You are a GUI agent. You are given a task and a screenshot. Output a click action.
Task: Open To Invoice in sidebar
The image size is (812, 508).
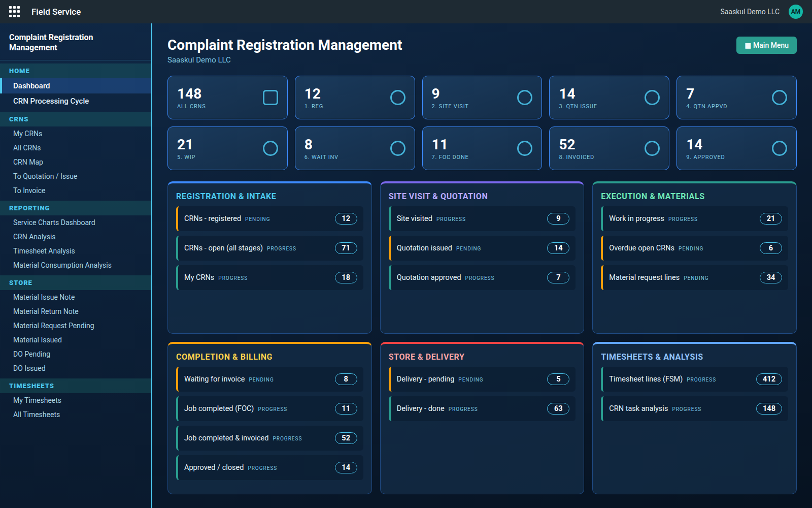[76, 190]
